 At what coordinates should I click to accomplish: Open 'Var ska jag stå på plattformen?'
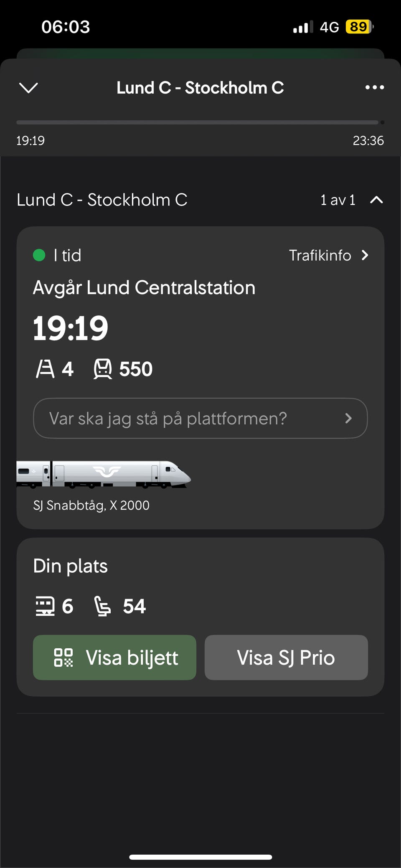click(x=200, y=418)
